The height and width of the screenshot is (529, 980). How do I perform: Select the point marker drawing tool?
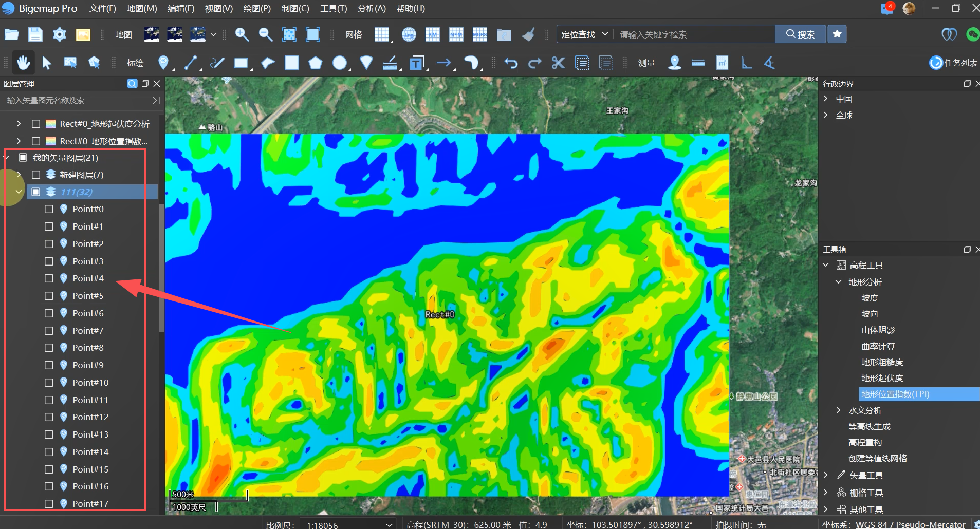(163, 63)
